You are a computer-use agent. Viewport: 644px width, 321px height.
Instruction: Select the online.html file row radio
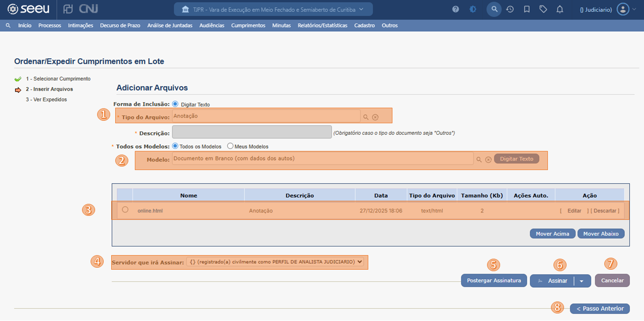[x=125, y=210]
